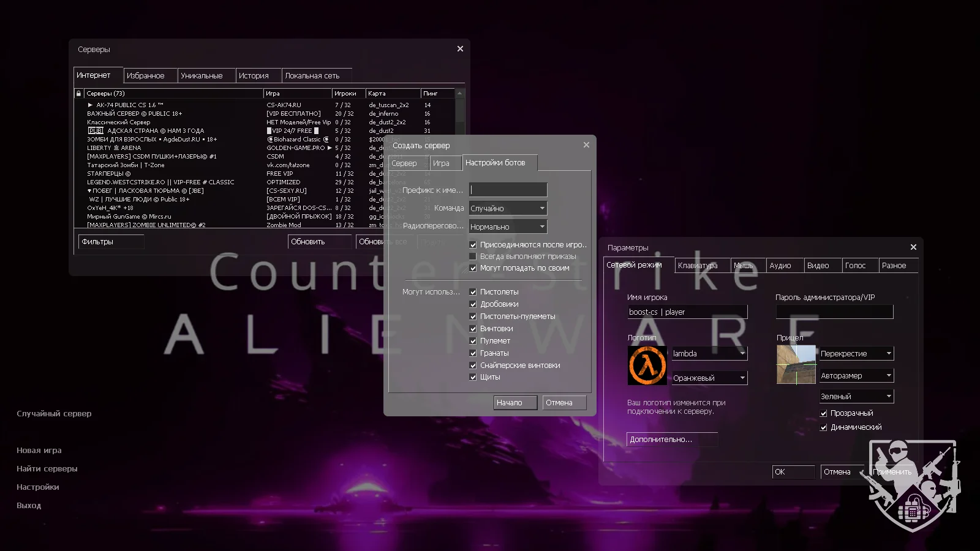Image resolution: width=980 pixels, height=551 pixels.
Task: Disable bots using Pistols checkbox
Action: [x=473, y=292]
